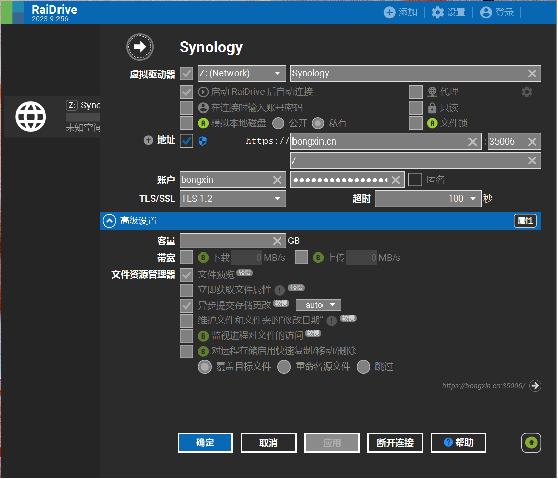Click the 确定 button
The width and height of the screenshot is (558, 479).
click(205, 443)
